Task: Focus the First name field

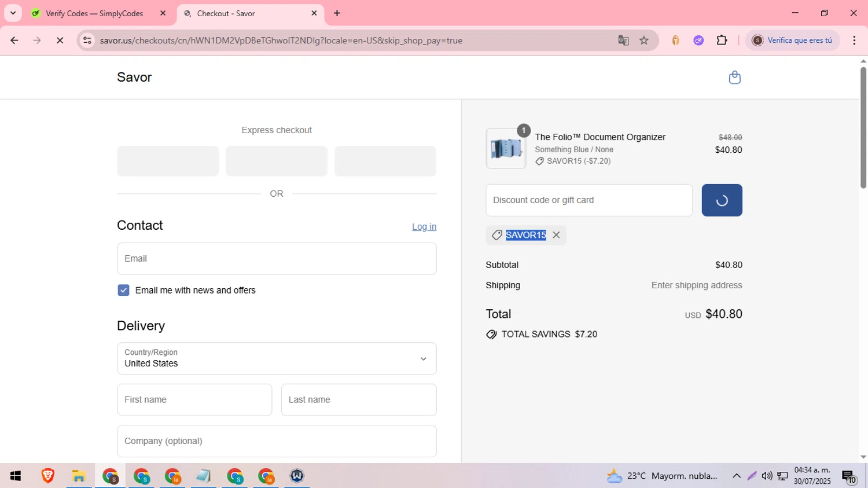Action: click(x=194, y=400)
